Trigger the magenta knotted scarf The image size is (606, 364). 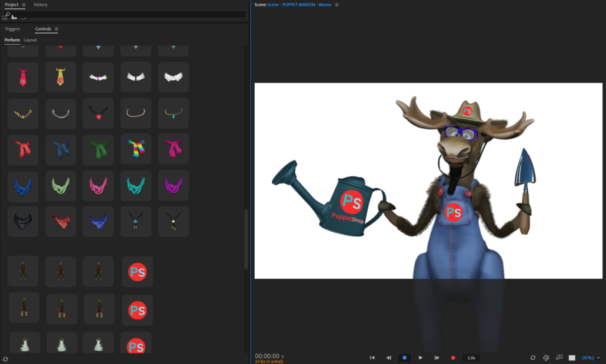(x=174, y=149)
